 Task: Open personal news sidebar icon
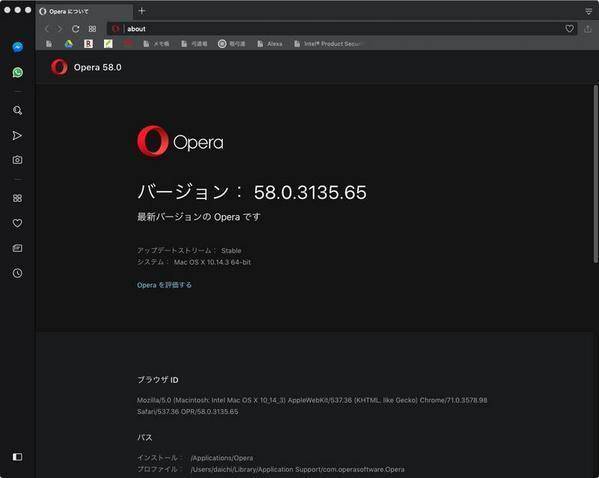click(x=17, y=248)
